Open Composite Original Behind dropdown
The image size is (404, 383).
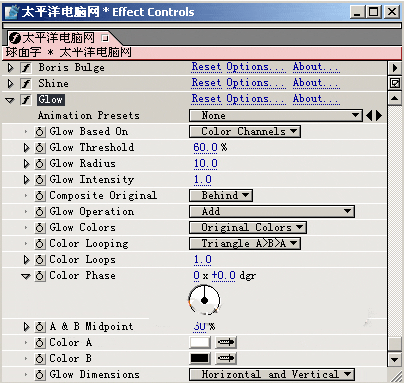pos(221,196)
